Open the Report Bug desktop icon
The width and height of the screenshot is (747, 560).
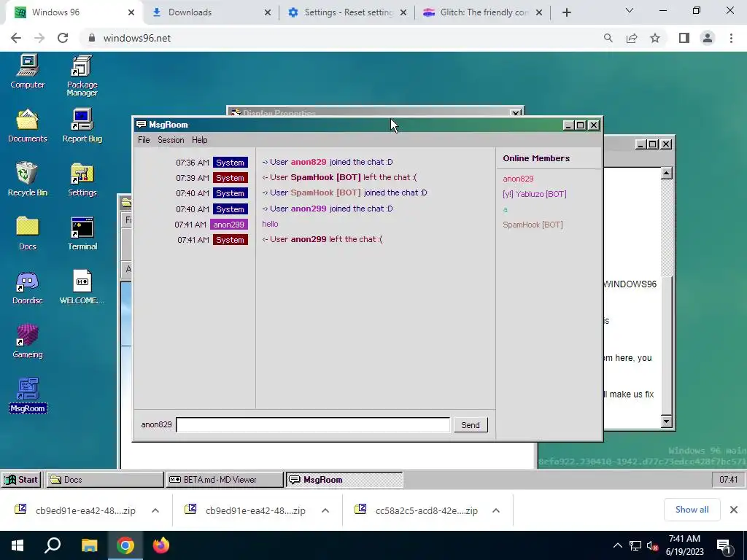click(x=82, y=125)
